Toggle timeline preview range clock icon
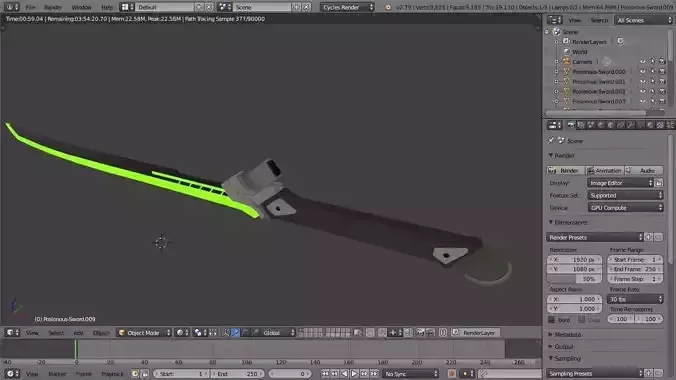 point(135,374)
